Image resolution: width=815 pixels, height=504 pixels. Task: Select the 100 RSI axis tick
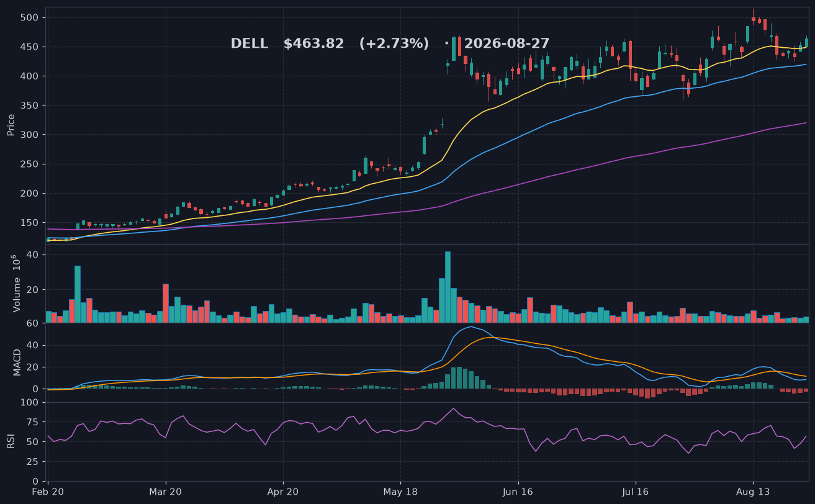[30, 403]
